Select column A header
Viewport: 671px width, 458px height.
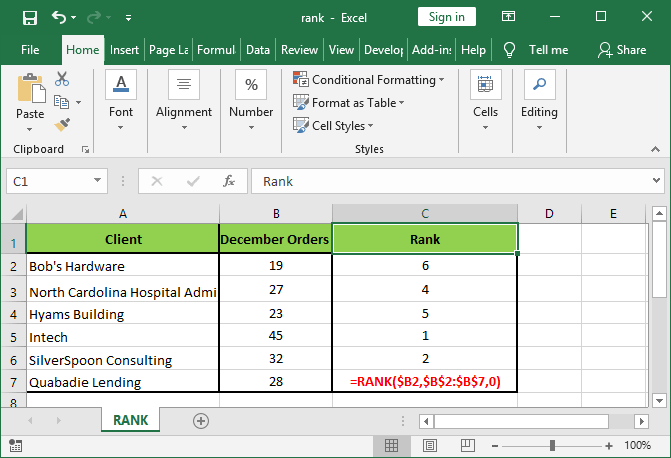(x=123, y=214)
